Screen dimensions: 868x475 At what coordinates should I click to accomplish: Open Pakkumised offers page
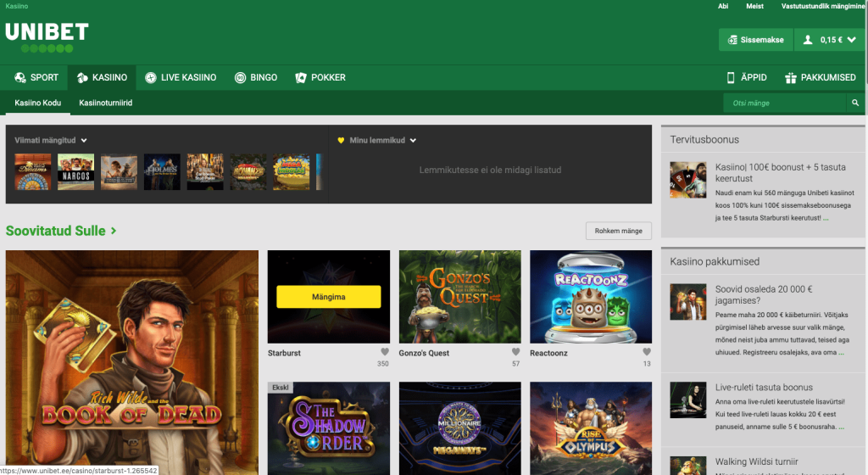tap(821, 77)
